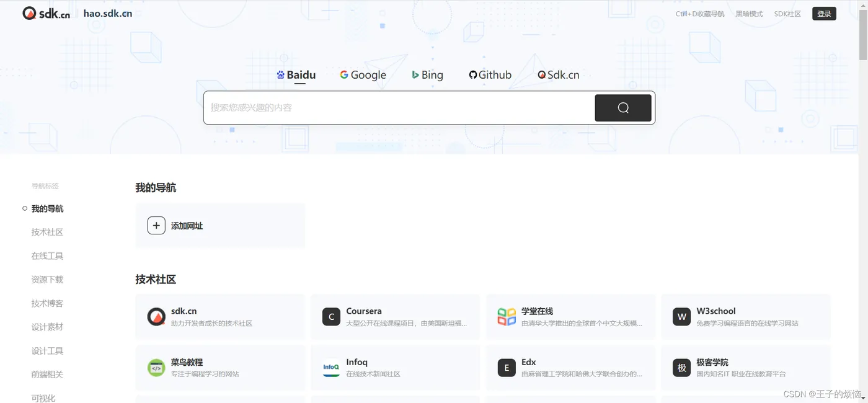Click text 国内知名IT 职业在线教育平台
Viewport: 868px width, 403px height.
coord(741,374)
